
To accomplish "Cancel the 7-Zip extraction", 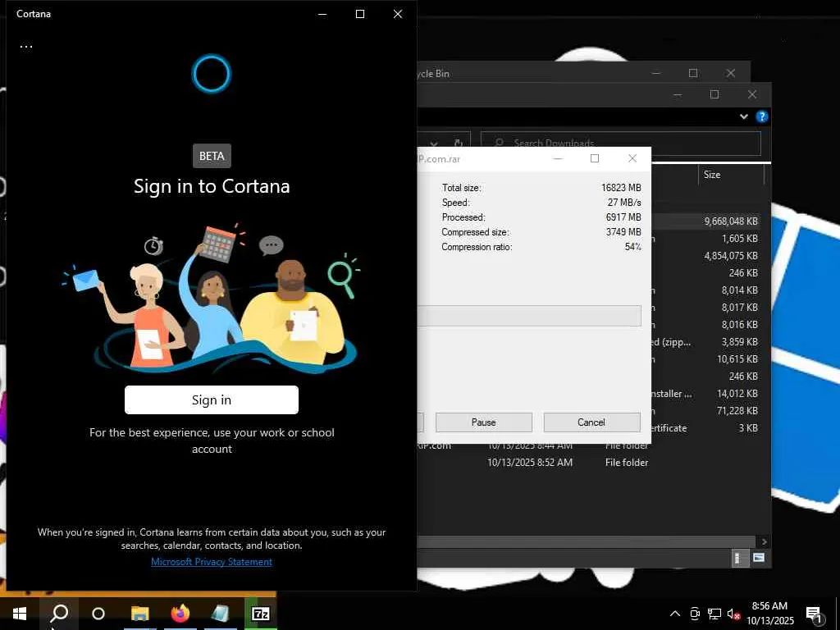I will (591, 422).
